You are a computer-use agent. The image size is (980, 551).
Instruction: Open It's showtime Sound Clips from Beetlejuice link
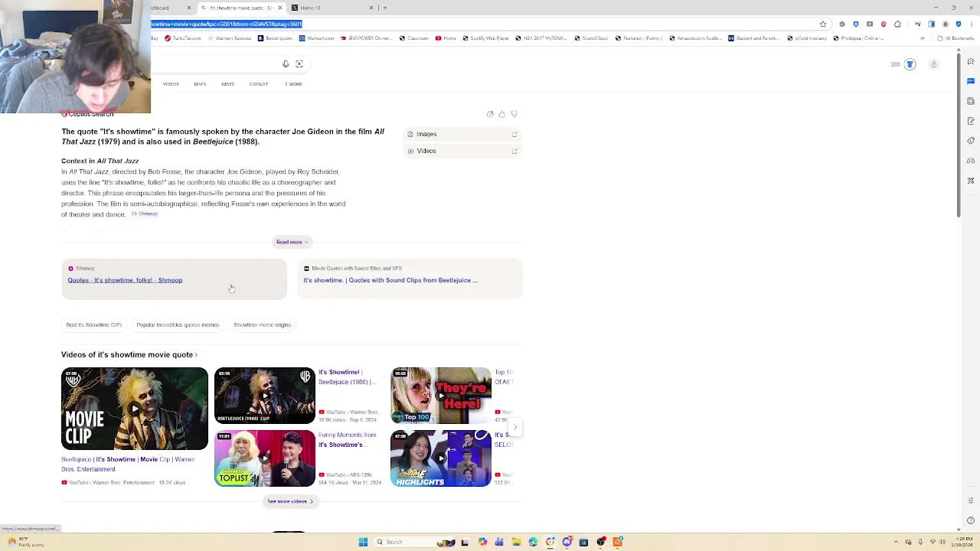tap(390, 280)
